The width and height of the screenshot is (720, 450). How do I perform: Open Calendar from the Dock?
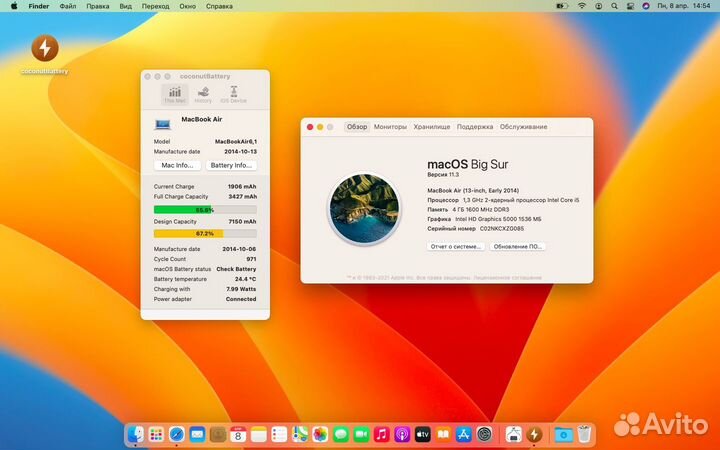238,434
